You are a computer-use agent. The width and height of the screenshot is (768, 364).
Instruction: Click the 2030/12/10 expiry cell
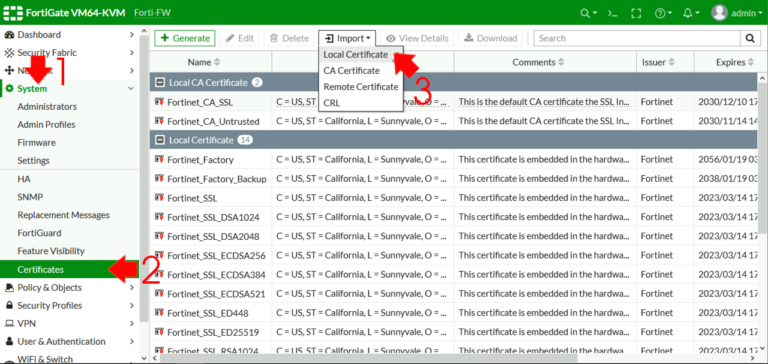point(728,102)
